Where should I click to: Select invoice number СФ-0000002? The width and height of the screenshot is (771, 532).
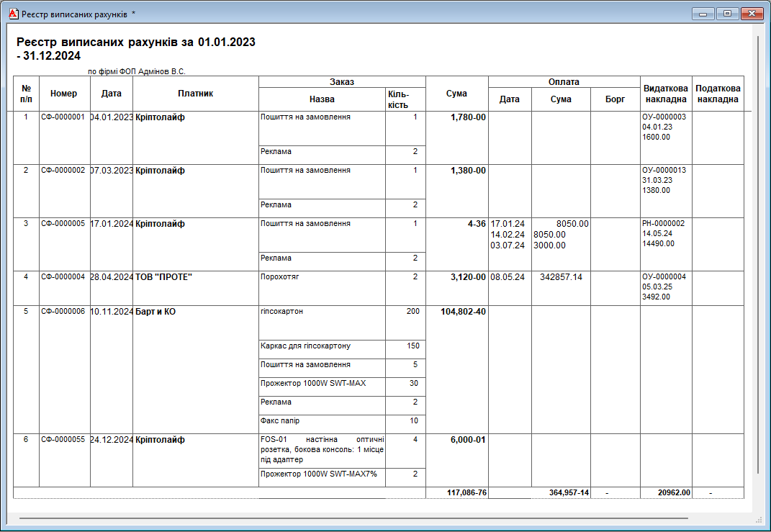pos(63,170)
